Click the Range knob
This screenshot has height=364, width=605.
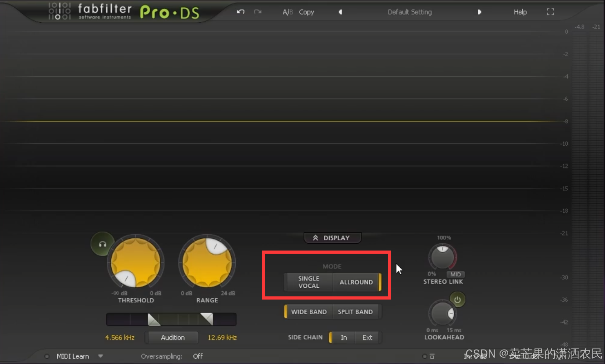[x=207, y=263]
